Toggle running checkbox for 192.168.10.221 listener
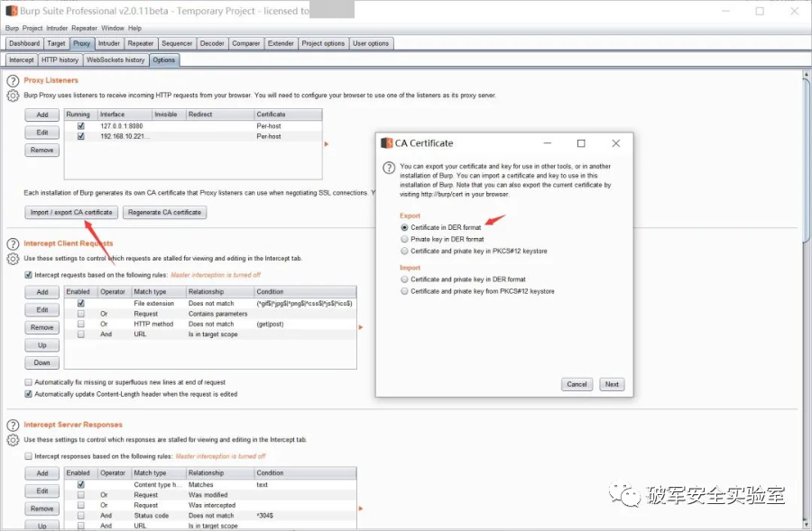 81,136
